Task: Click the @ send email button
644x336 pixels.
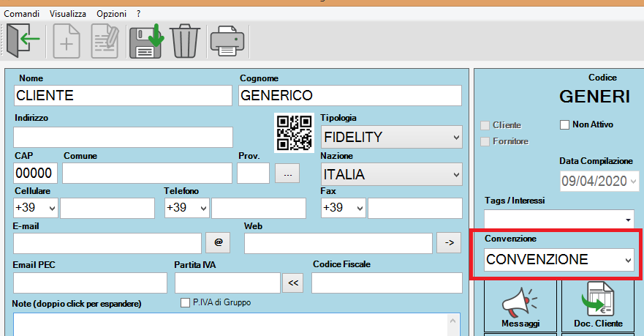Action: (x=218, y=243)
